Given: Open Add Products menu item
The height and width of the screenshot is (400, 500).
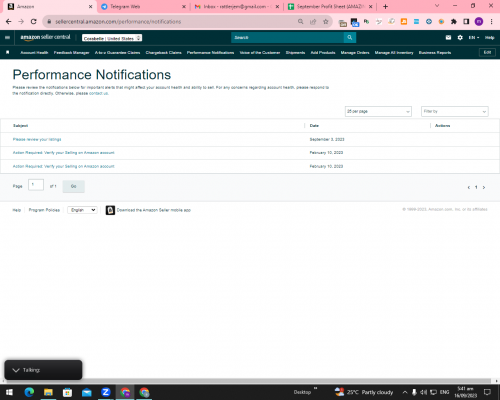Looking at the screenshot, I should (323, 52).
